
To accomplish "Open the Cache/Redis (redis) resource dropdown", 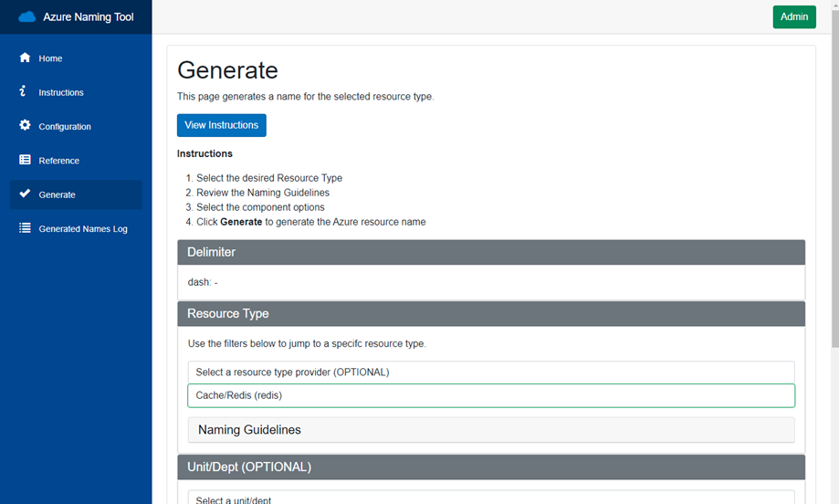I will click(x=491, y=396).
